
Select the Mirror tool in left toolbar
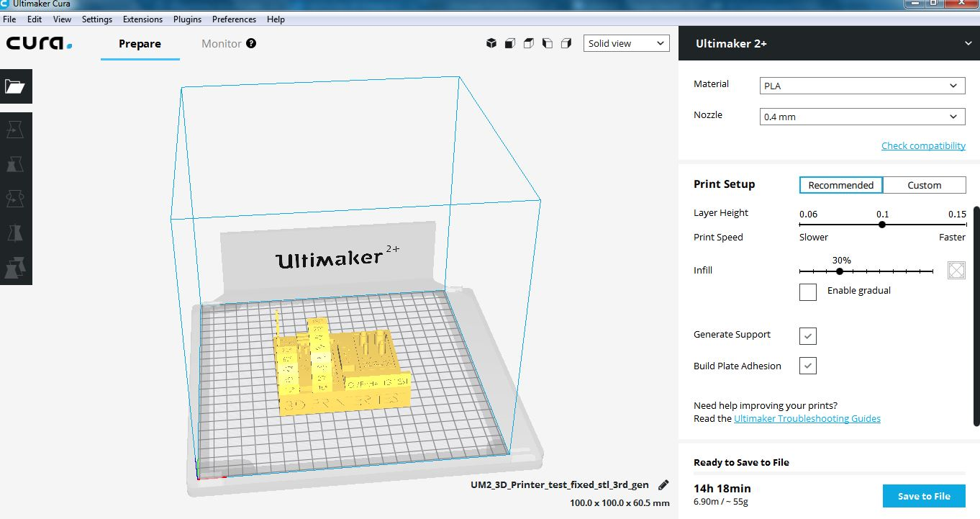[15, 233]
